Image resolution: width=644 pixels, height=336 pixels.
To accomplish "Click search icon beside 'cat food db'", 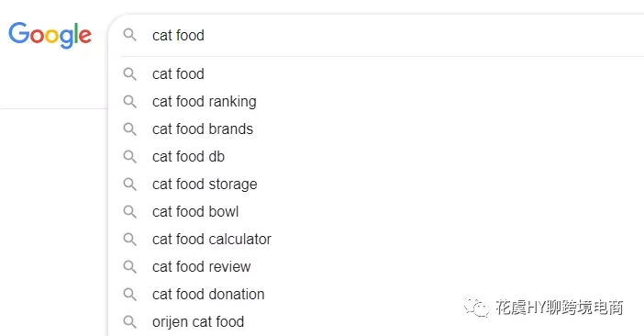I will (x=129, y=156).
